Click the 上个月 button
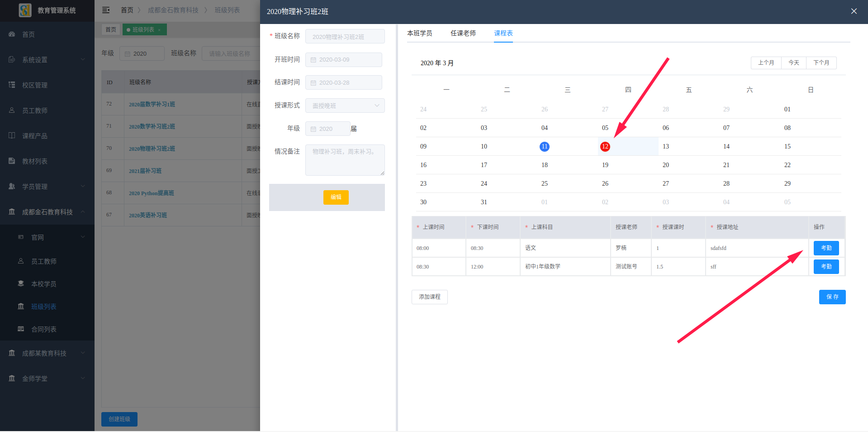The height and width of the screenshot is (432, 868). point(766,62)
